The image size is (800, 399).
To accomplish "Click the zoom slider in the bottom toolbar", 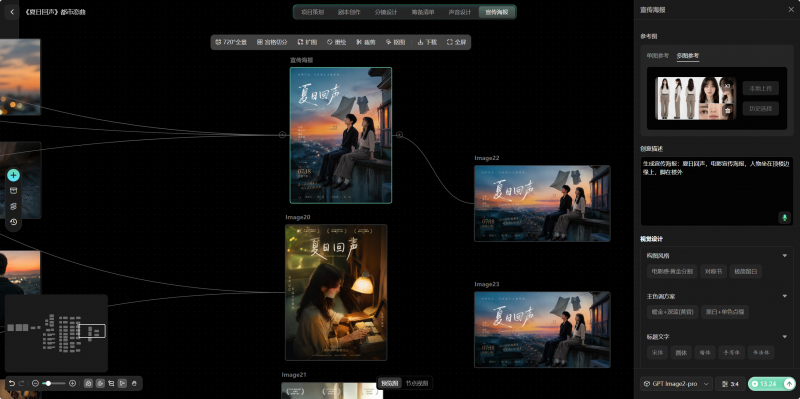I will (54, 383).
